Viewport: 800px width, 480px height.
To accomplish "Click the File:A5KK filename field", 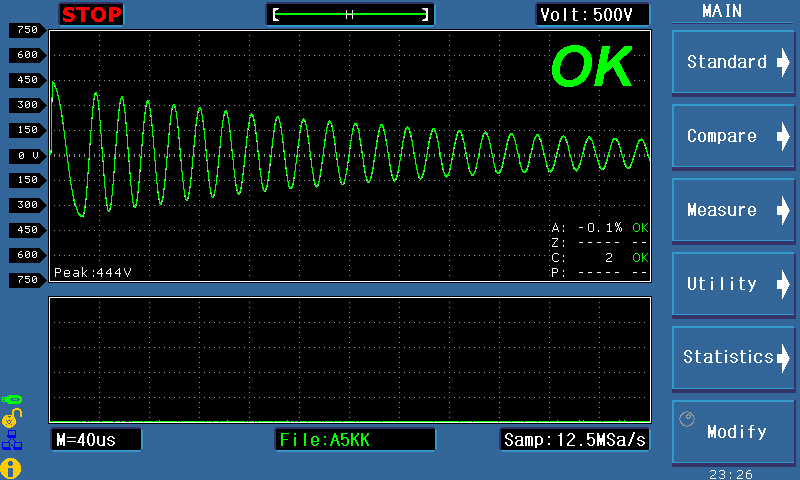I will (355, 439).
